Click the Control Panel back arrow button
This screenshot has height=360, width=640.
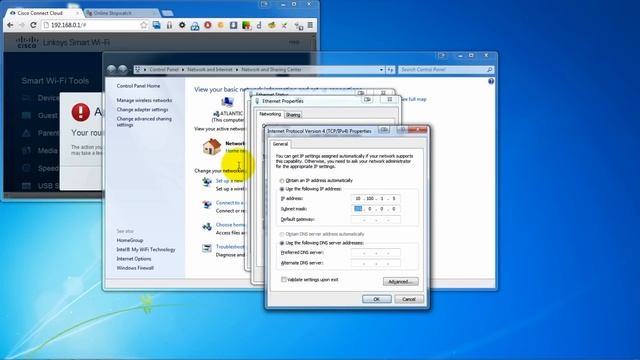pyautogui.click(x=111, y=69)
